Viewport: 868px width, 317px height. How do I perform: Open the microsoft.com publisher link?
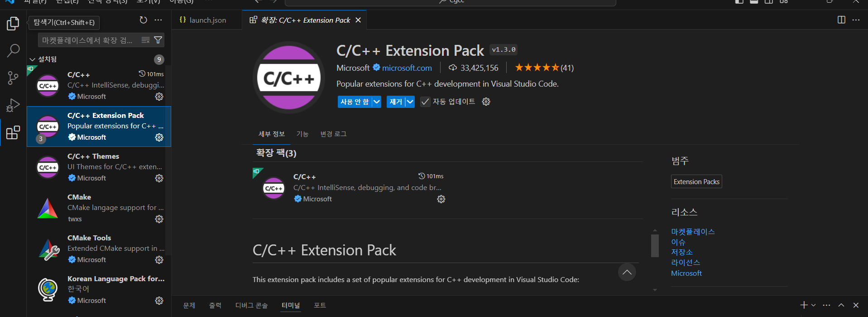(407, 68)
